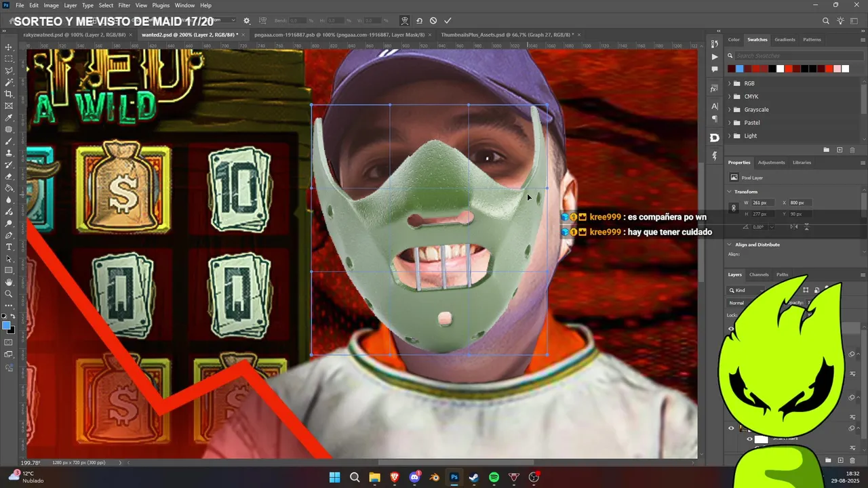Select the Pen tool

pos(9,235)
